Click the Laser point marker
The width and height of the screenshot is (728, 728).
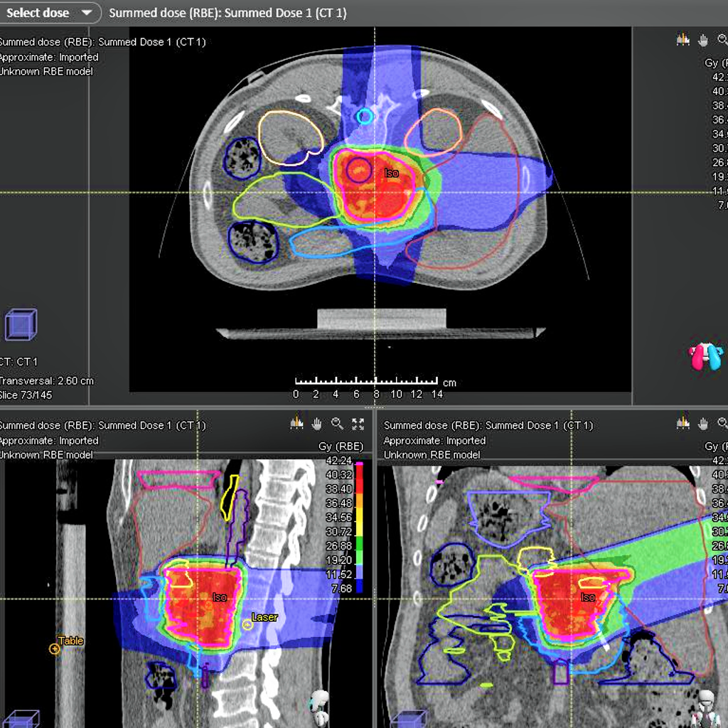(x=247, y=624)
